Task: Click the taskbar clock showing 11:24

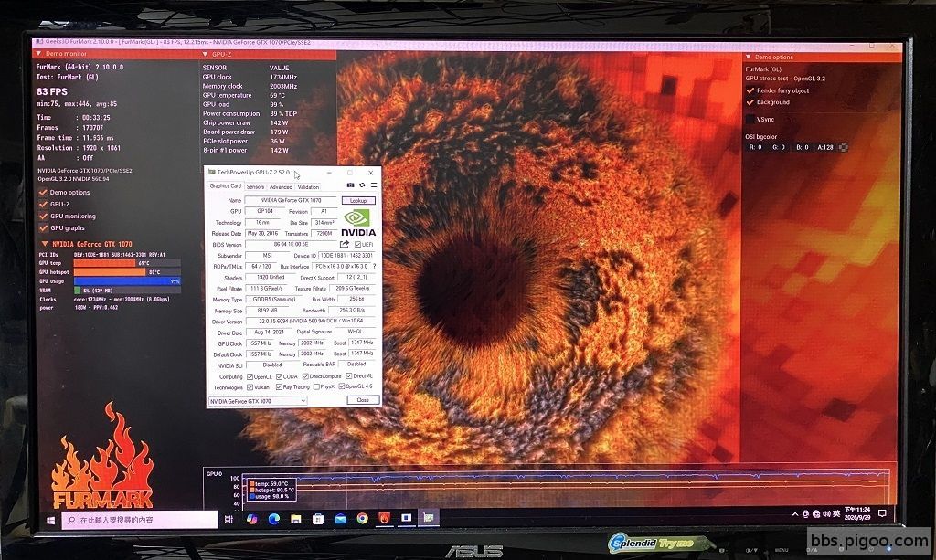Action: (857, 513)
